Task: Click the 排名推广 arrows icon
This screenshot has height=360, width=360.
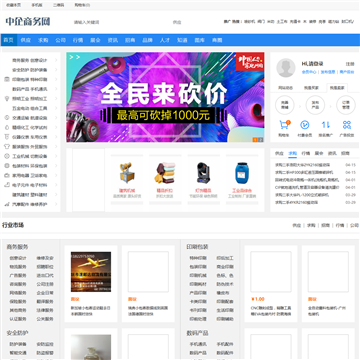Action: click(326, 125)
